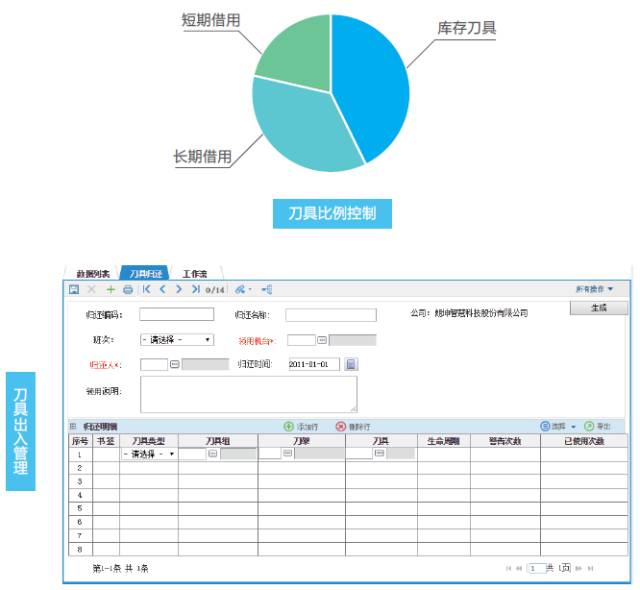
Task: Collapse the 归还明细 section expander
Action: (73, 426)
